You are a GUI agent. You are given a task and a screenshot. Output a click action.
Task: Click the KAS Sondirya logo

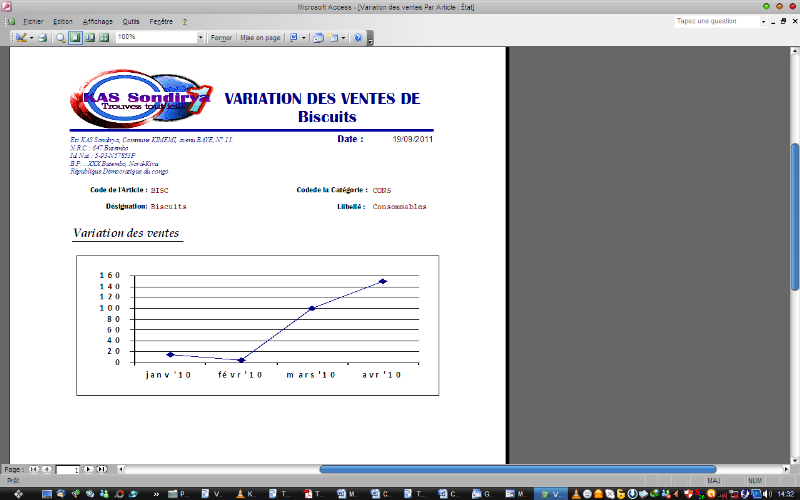tap(141, 98)
